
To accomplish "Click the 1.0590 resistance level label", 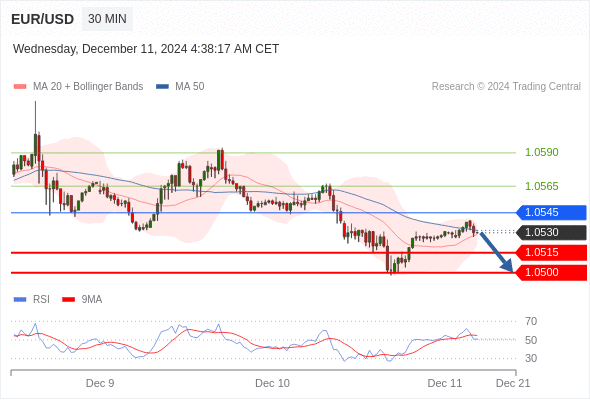I will [541, 152].
